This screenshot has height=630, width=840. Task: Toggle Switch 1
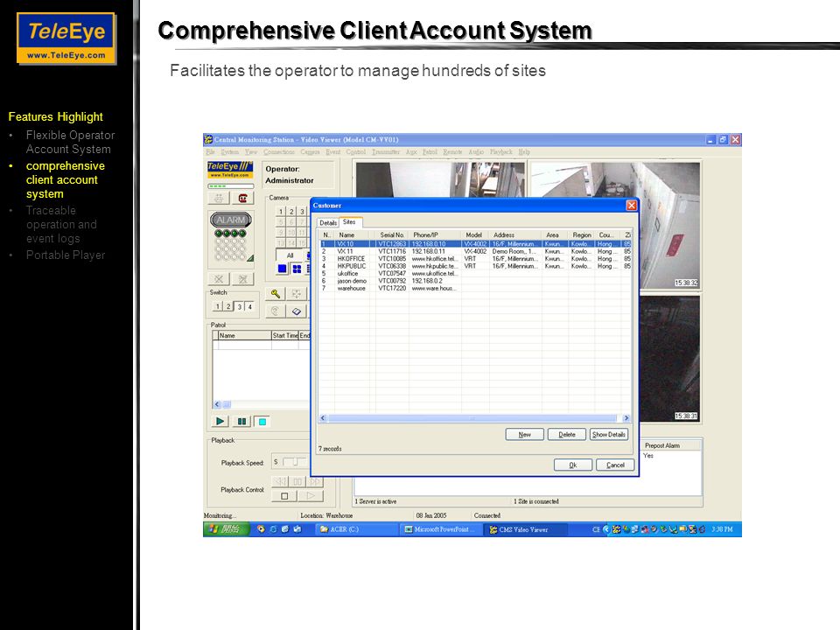[218, 306]
